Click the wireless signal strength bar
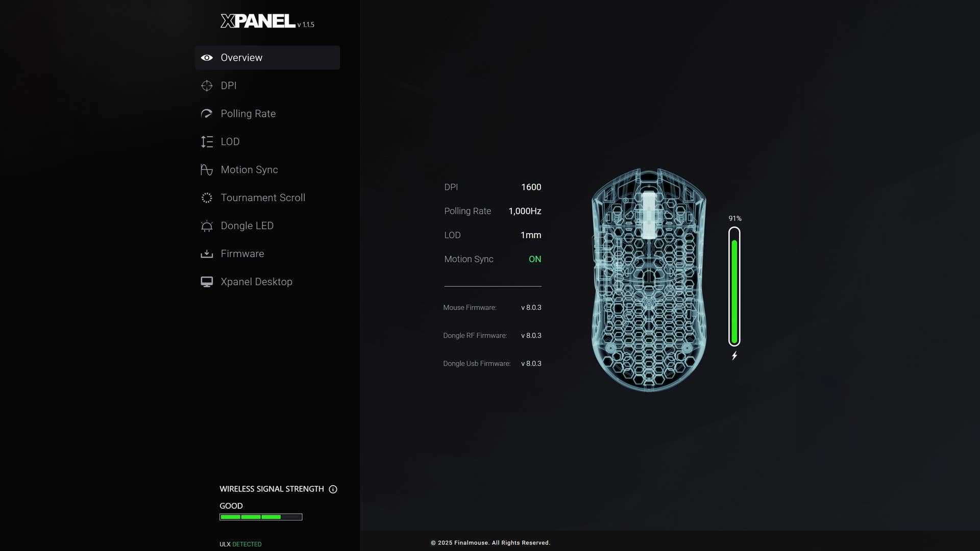 [x=260, y=517]
